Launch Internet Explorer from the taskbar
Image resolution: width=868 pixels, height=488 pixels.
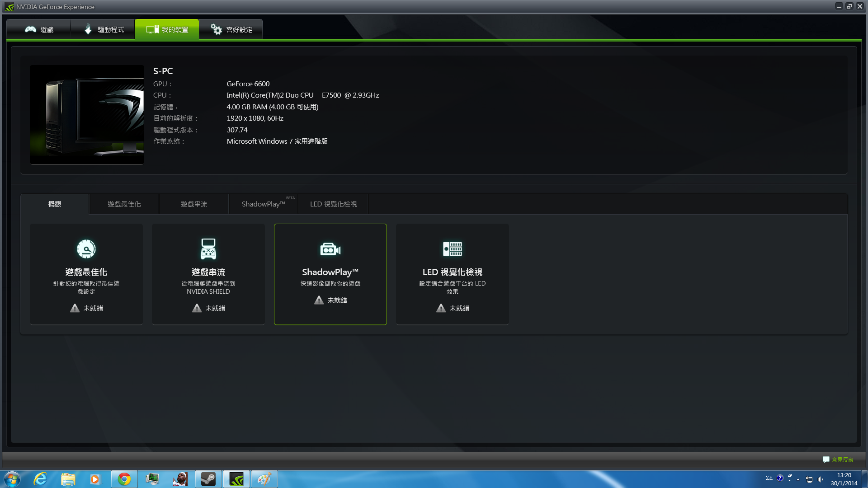[40, 479]
